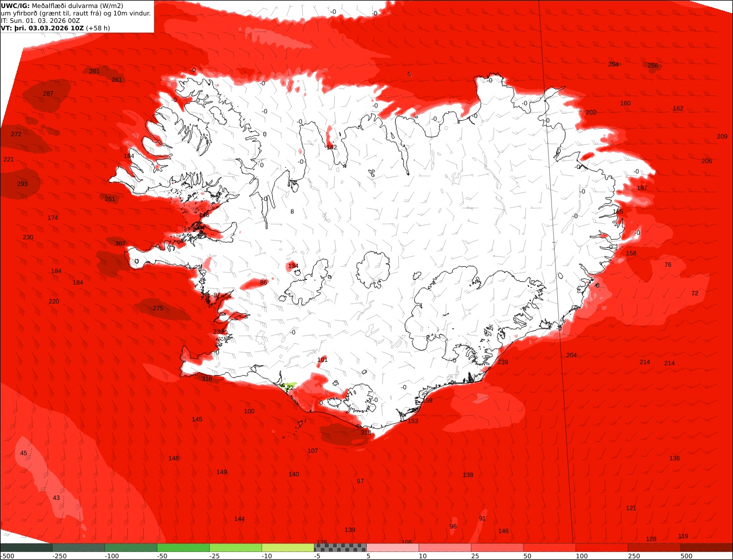The image size is (733, 560).
Task: Click the map value '121'
Action: coord(631,508)
